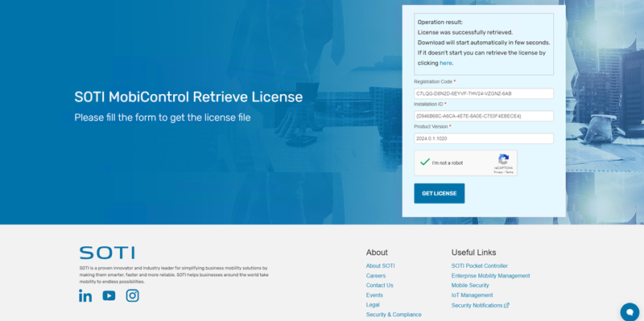The image size is (644, 321).
Task: Open the Mobile Security link
Action: [x=470, y=286]
